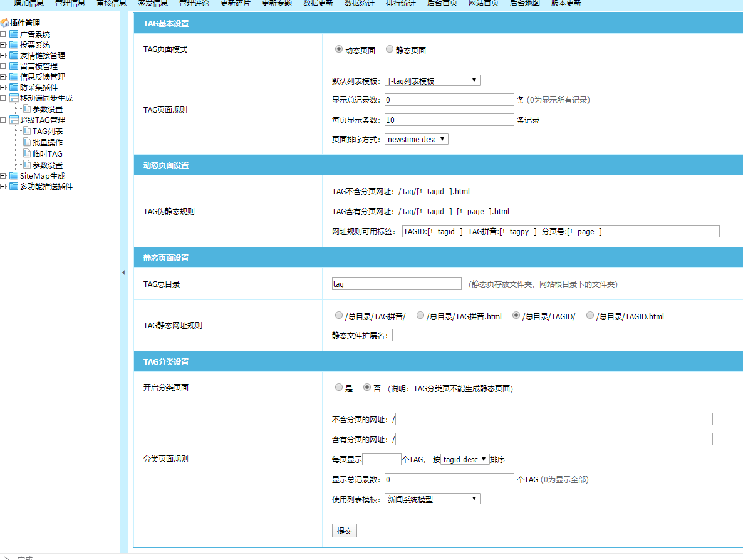Click the TAG列表 page icon
The height and width of the screenshot is (560, 743).
coord(27,131)
